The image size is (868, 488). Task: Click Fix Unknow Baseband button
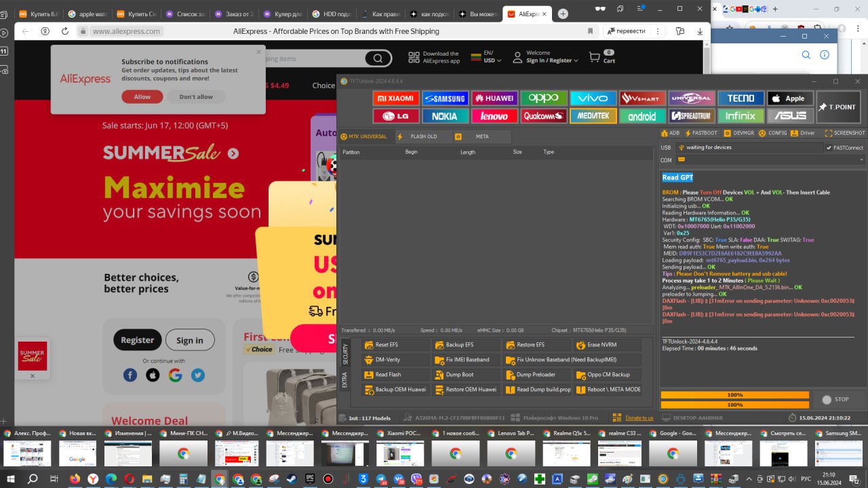tap(572, 360)
